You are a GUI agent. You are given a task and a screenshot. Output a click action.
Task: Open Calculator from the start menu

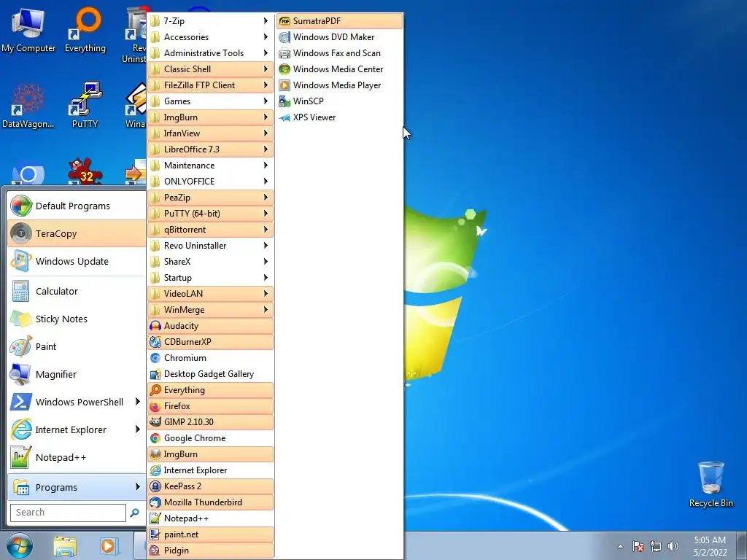[x=77, y=291]
